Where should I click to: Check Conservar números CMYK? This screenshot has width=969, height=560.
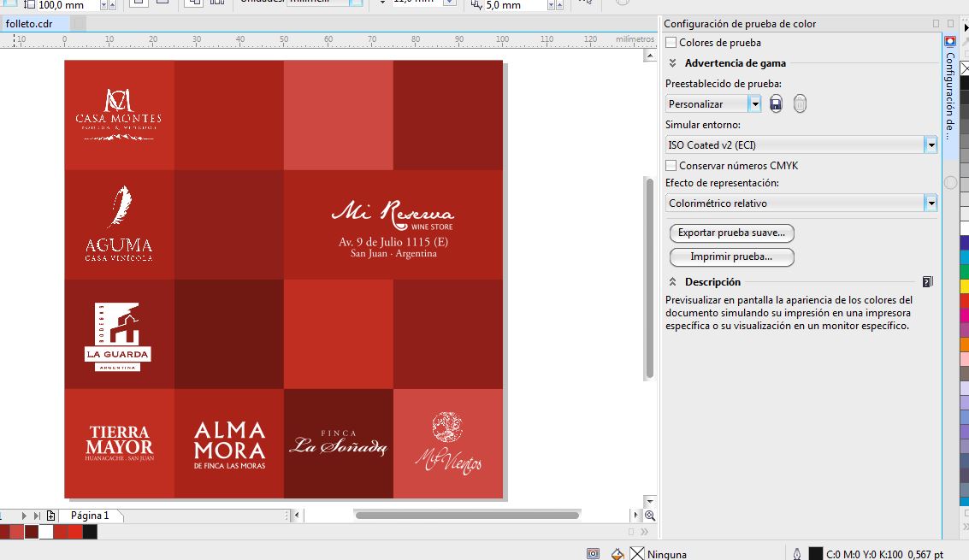pos(671,166)
